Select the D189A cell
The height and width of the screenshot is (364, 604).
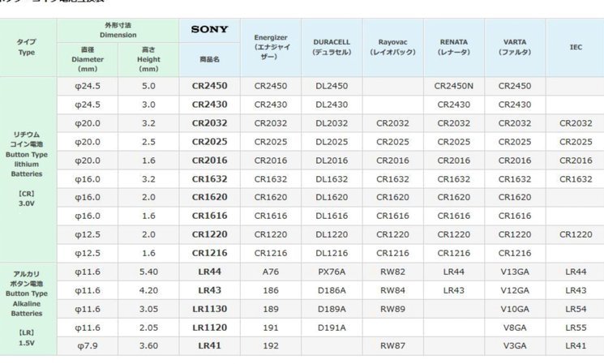332,310
